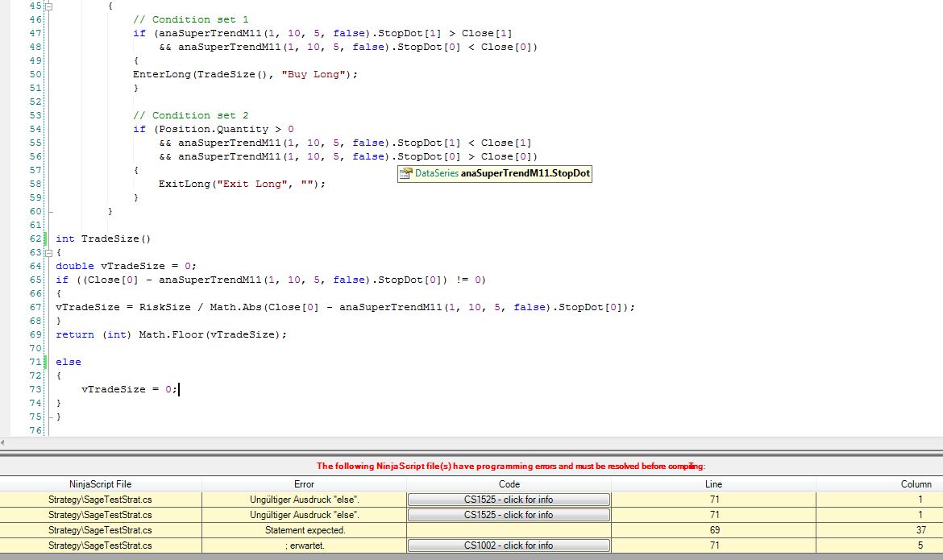943x560 pixels.
Task: Click the 'return (int) Math.Floor(vTradeSize);' line
Action: tap(171, 334)
